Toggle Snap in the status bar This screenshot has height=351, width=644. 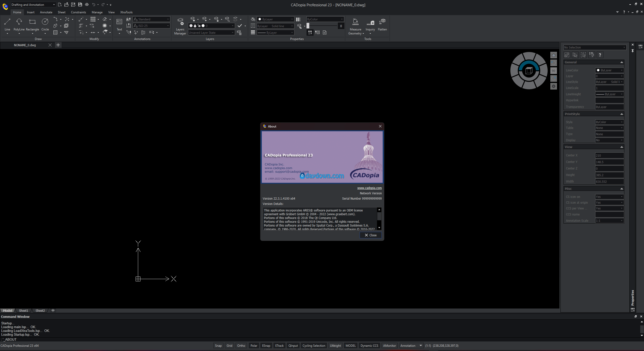pos(218,345)
